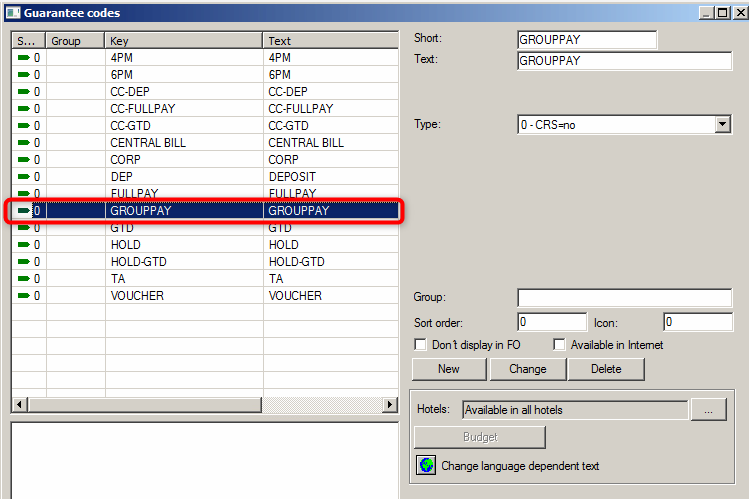The height and width of the screenshot is (499, 749).
Task: Click the globe icon for language dependent text
Action: [x=426, y=466]
